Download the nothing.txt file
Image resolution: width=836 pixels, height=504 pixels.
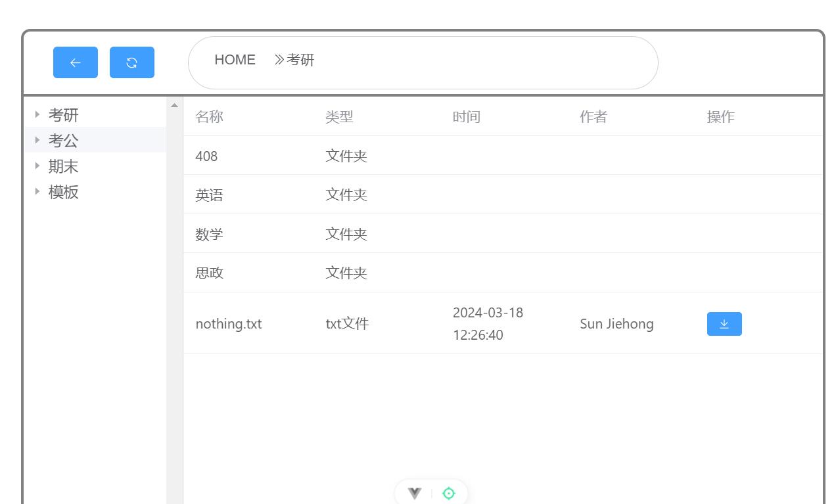(724, 324)
